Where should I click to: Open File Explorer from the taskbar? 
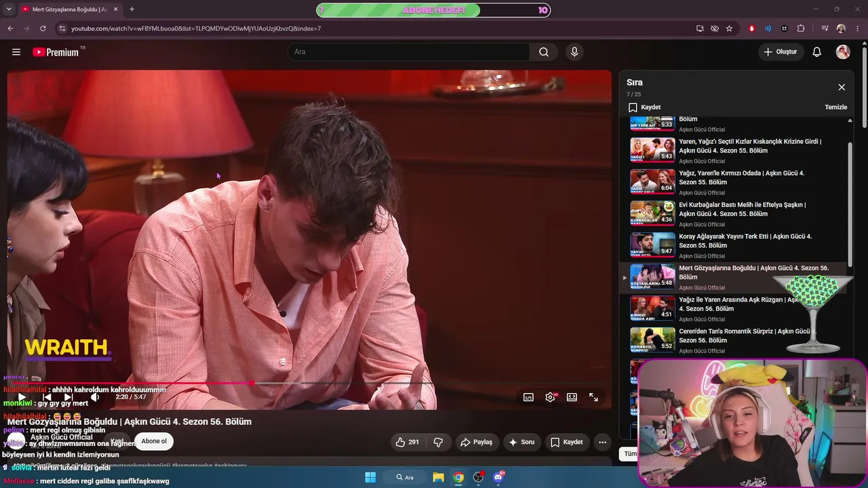[x=438, y=477]
